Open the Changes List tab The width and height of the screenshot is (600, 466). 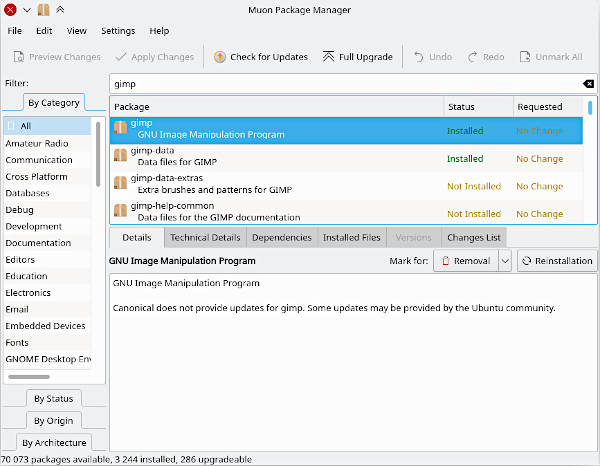[x=474, y=238]
